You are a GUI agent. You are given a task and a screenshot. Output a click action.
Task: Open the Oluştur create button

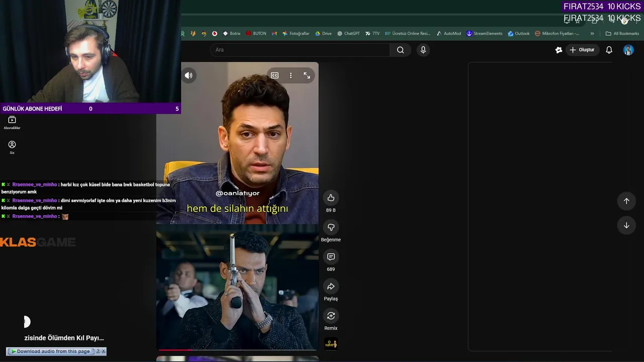[582, 50]
